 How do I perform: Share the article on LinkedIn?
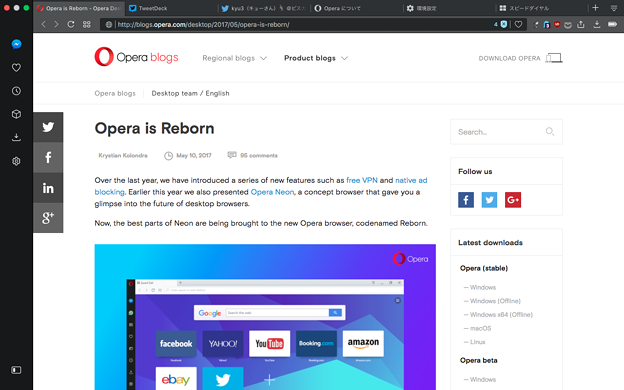point(48,188)
